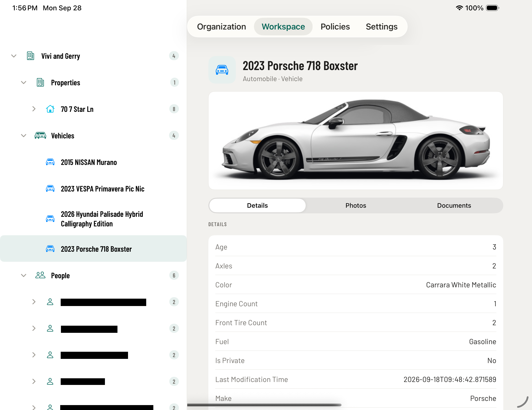Click the Wi-Fi status icon
Image resolution: width=532 pixels, height=410 pixels.
tap(459, 8)
